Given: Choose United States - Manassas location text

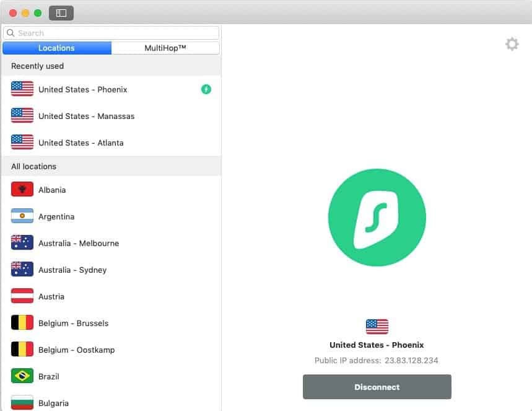Looking at the screenshot, I should pos(87,116).
